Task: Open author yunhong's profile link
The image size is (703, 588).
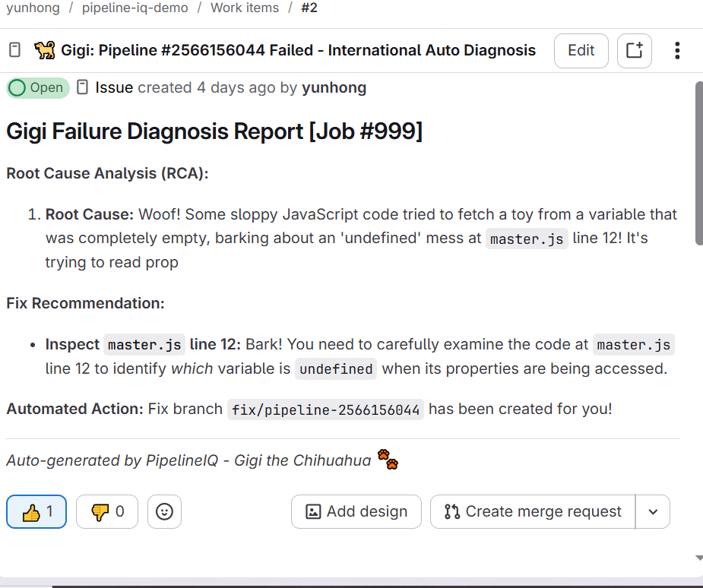Action: click(334, 87)
